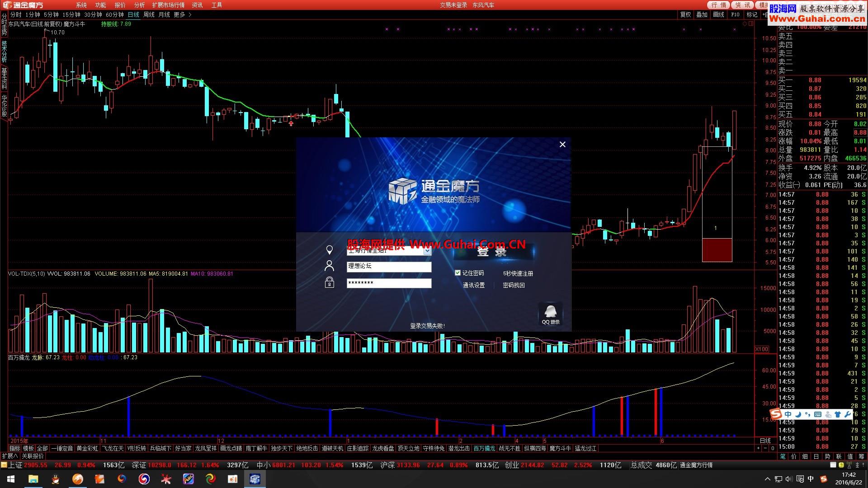
Task: Click the minus zoom button beside indicator tabs
Action: (x=765, y=448)
